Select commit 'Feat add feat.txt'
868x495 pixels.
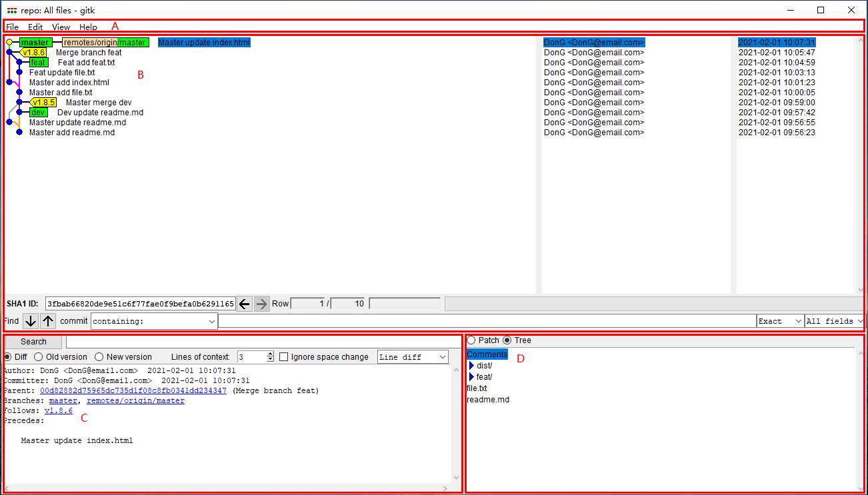(86, 63)
